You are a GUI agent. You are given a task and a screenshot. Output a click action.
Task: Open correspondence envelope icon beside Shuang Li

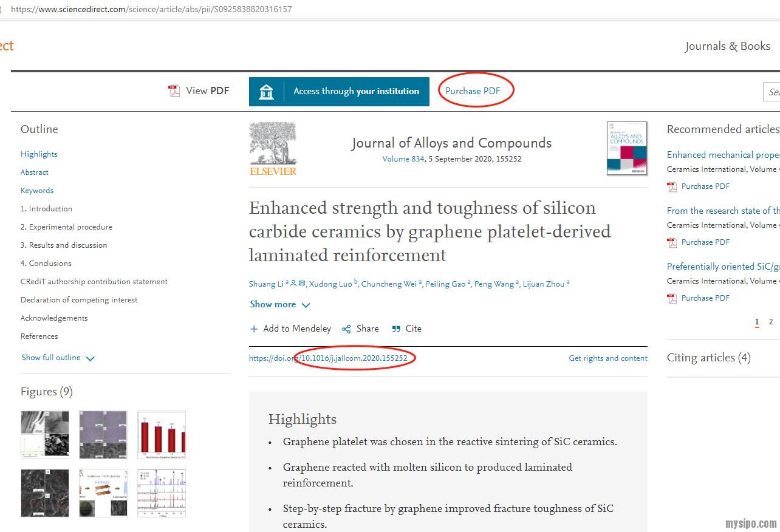pos(301,284)
